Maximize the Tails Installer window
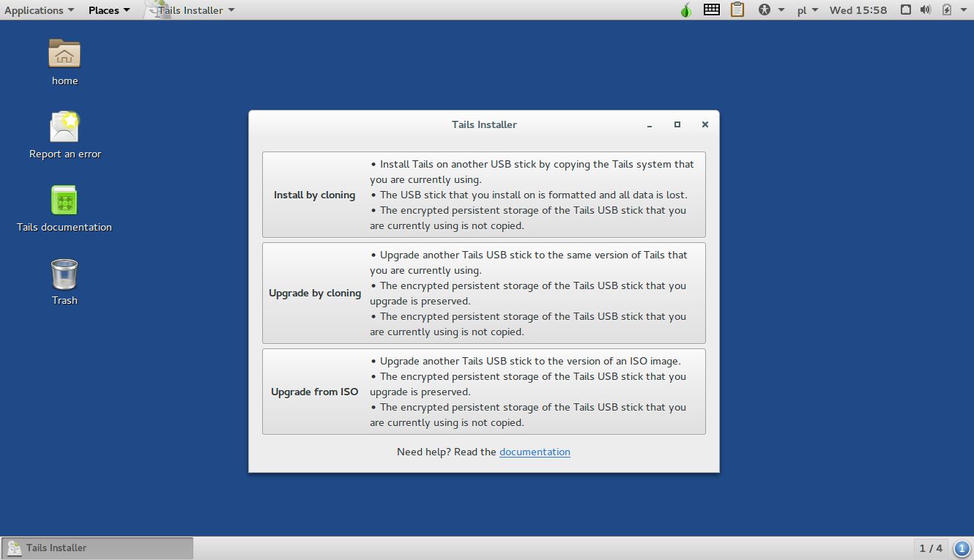The image size is (974, 560). (x=677, y=124)
